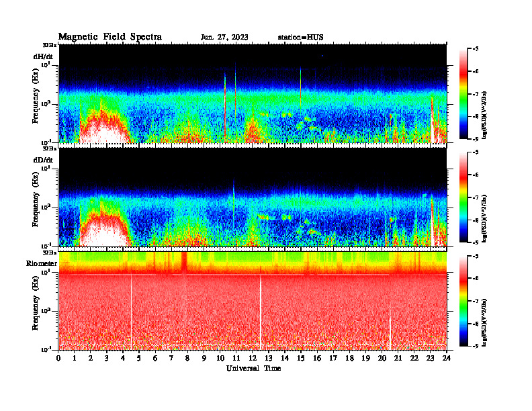
Task: Click the "23" tick label on time axis
Action: pyautogui.click(x=431, y=358)
